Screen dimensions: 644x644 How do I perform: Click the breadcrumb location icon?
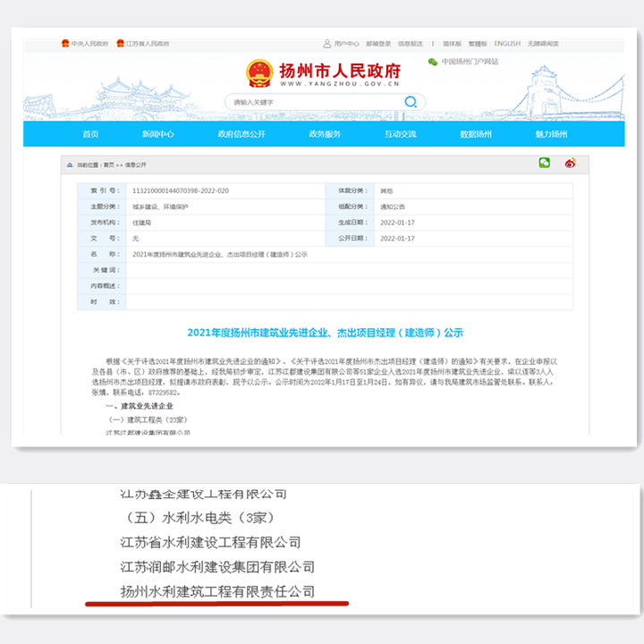click(x=70, y=165)
